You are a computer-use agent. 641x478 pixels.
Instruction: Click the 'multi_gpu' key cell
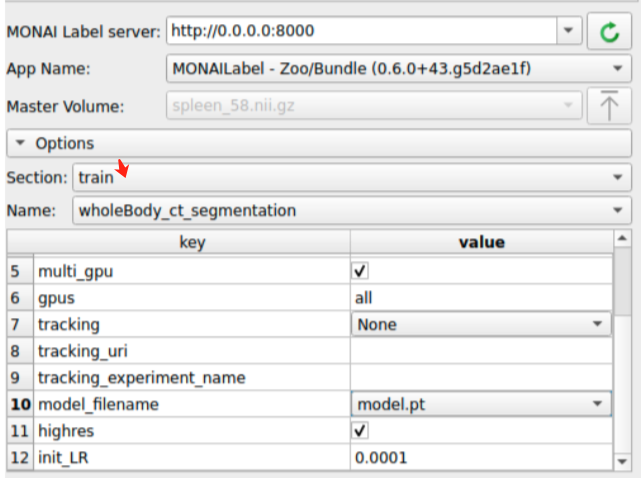pos(192,271)
